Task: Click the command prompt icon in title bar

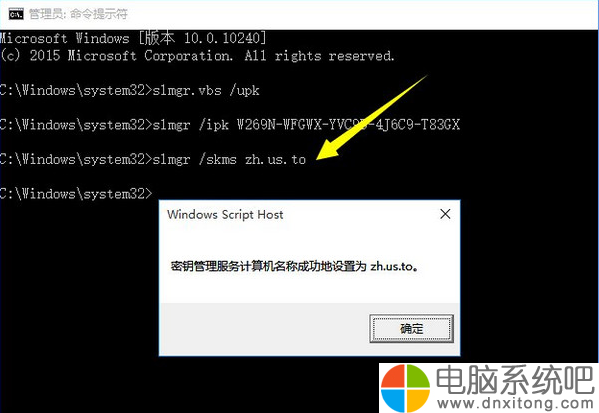Action: pyautogui.click(x=16, y=15)
